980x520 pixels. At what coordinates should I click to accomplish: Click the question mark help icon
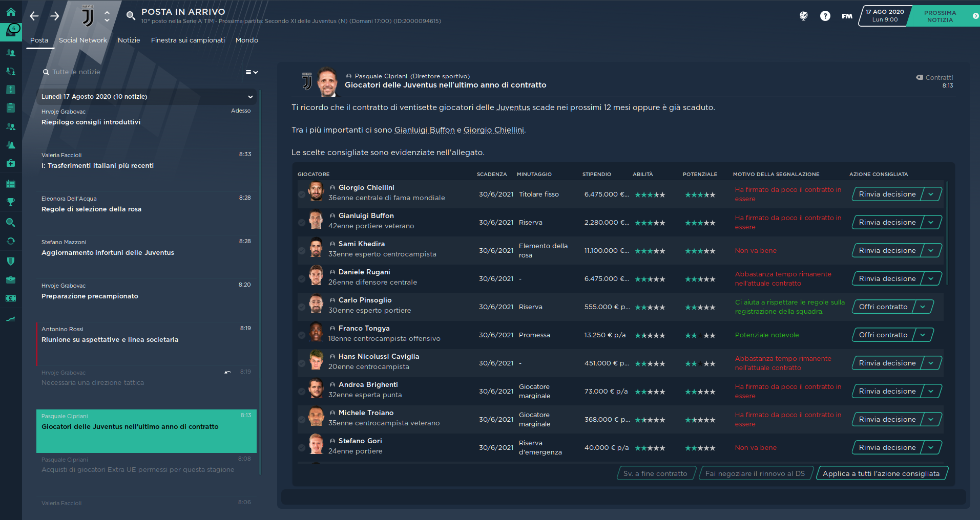pos(825,16)
